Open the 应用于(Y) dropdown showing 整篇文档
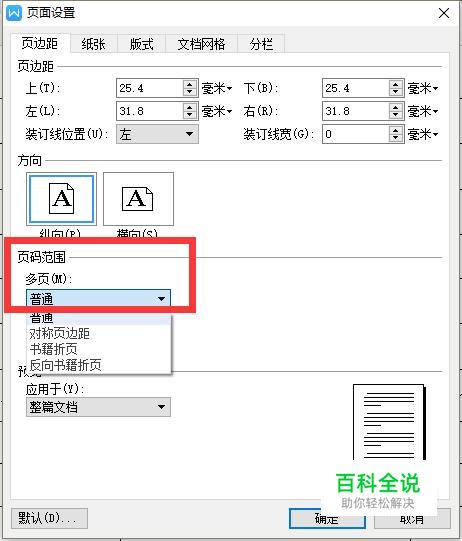 (x=98, y=407)
